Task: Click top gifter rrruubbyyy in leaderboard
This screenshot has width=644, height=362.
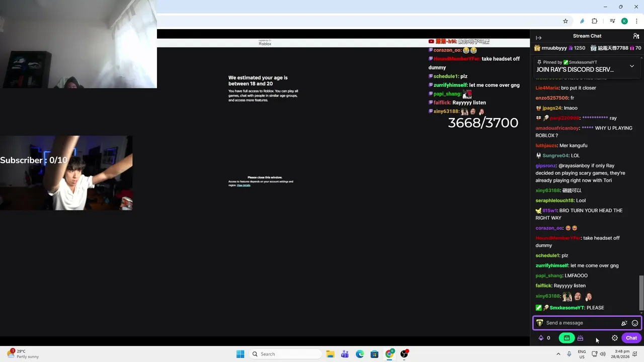Action: (559, 48)
